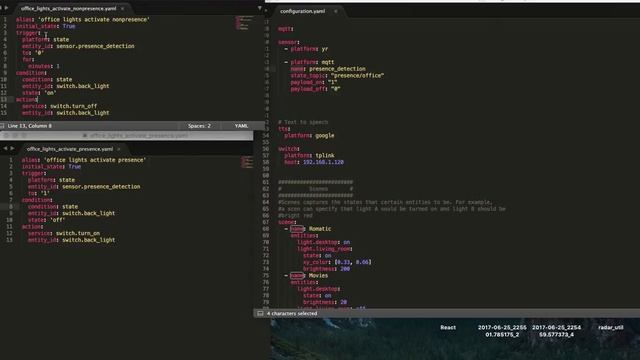This screenshot has width=640, height=360.
Task: Open the YAML syntax selector in status bar
Action: click(241, 126)
